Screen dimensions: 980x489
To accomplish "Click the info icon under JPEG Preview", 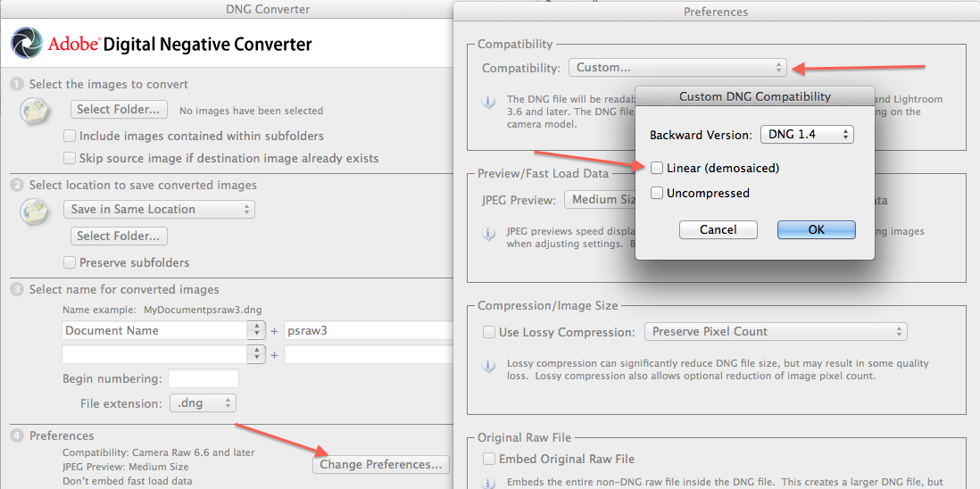I will pyautogui.click(x=489, y=234).
